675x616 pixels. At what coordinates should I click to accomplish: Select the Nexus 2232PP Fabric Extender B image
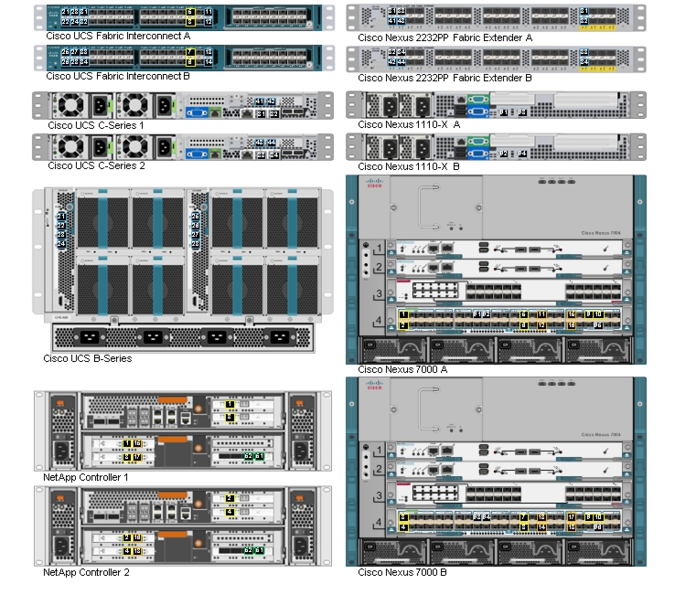496,58
